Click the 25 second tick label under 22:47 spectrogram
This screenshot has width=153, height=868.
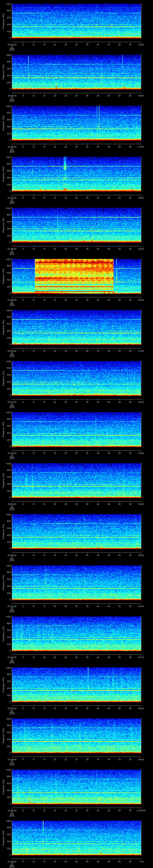coord(66,198)
